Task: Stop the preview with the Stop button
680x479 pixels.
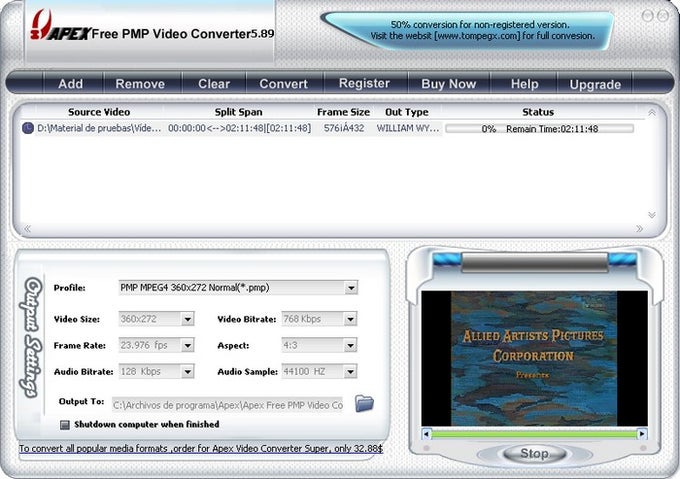Action: click(x=534, y=454)
